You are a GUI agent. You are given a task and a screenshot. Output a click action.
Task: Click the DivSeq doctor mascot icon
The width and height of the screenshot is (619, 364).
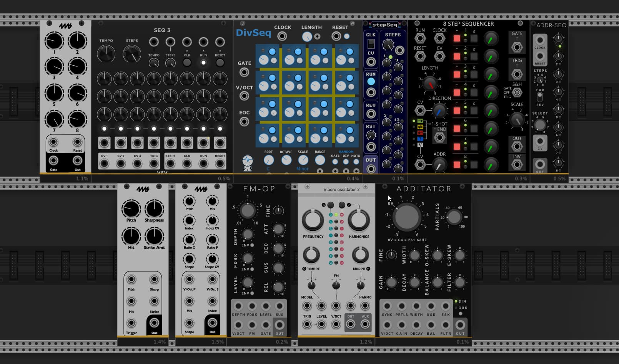click(248, 163)
